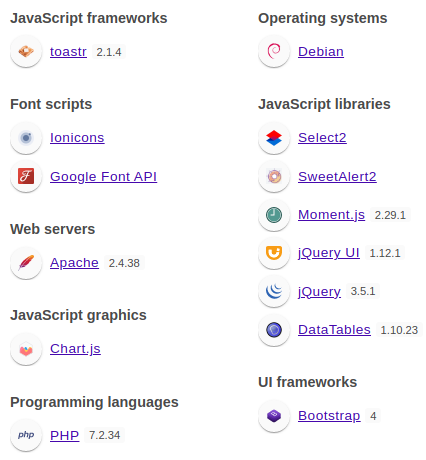Screen dimensions: 426x460
Task: Click the Chart.js hexagon icon
Action: tap(26, 349)
